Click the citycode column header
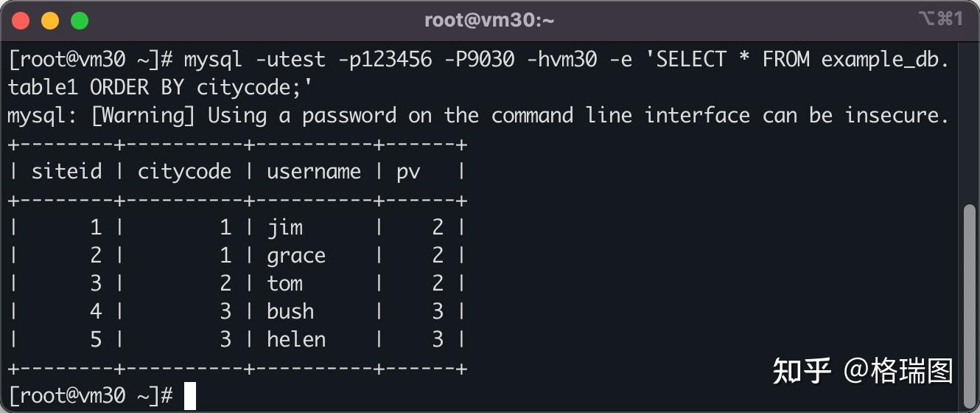The height and width of the screenshot is (413, 980). click(x=184, y=172)
